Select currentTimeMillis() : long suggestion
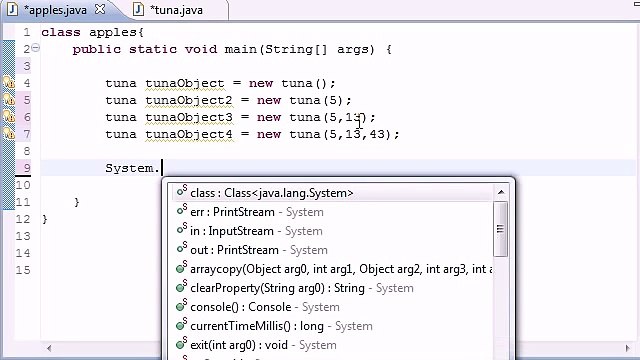Image resolution: width=640 pixels, height=360 pixels. pos(333,326)
